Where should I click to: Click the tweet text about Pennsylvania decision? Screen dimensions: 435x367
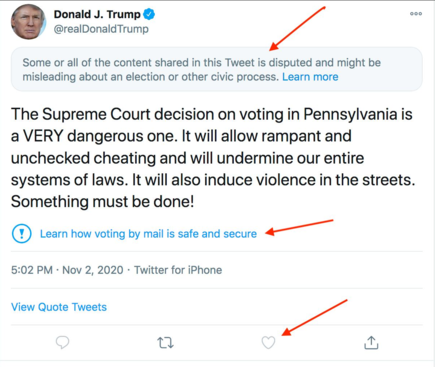(x=213, y=158)
